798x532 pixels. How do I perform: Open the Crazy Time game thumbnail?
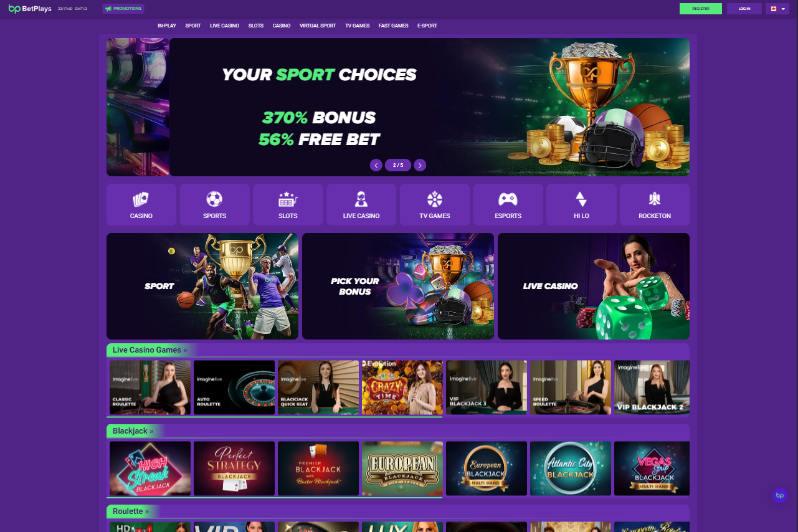click(402, 387)
